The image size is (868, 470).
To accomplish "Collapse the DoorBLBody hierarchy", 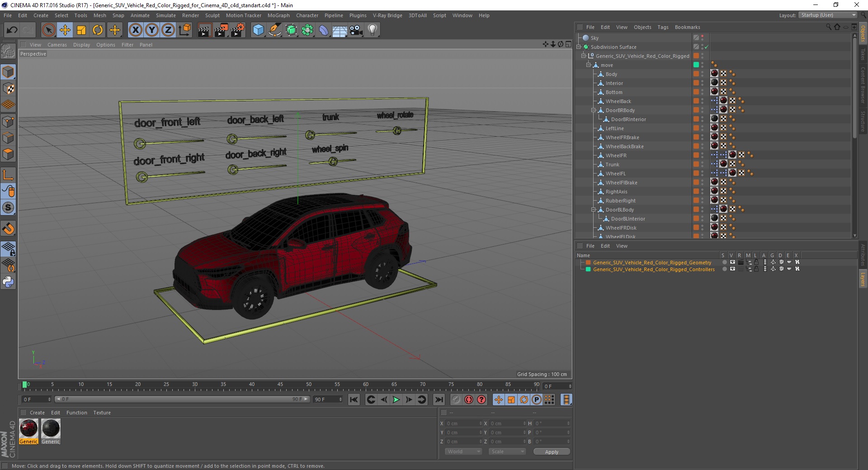I will [x=594, y=209].
